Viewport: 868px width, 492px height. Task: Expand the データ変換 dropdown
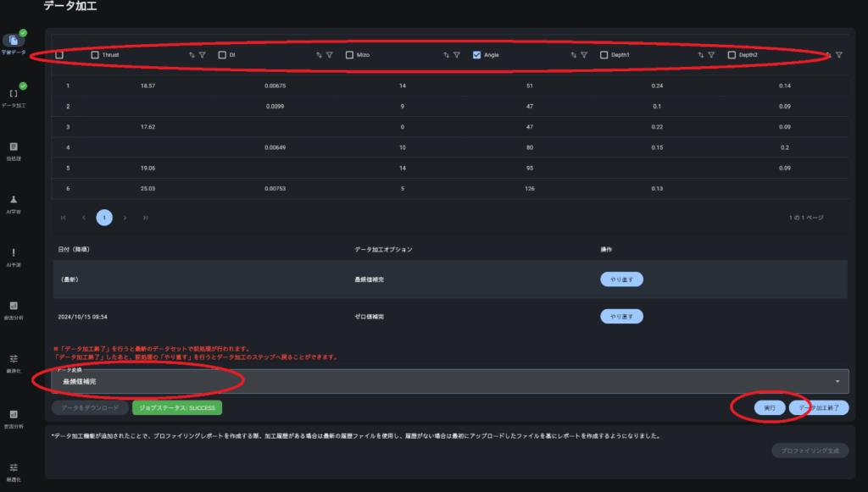tap(449, 382)
